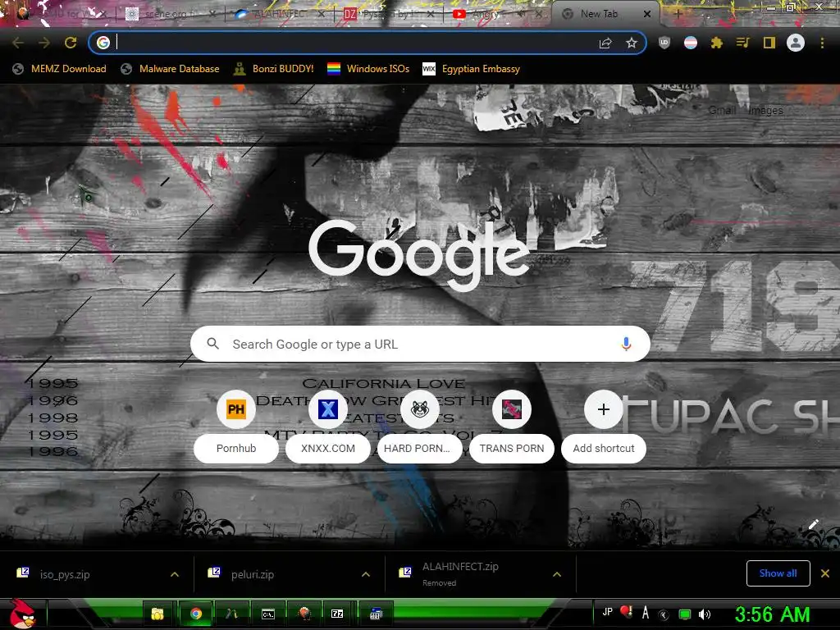Click the back navigation arrow

(x=18, y=43)
